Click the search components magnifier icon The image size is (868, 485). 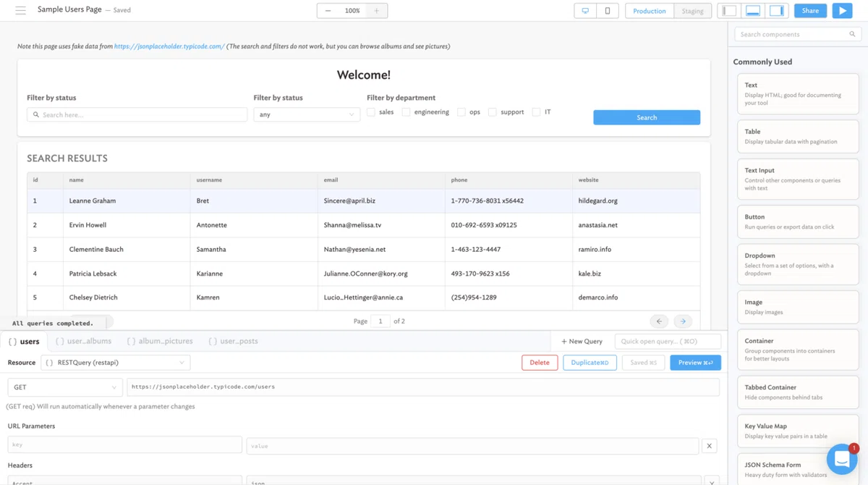[x=852, y=34]
